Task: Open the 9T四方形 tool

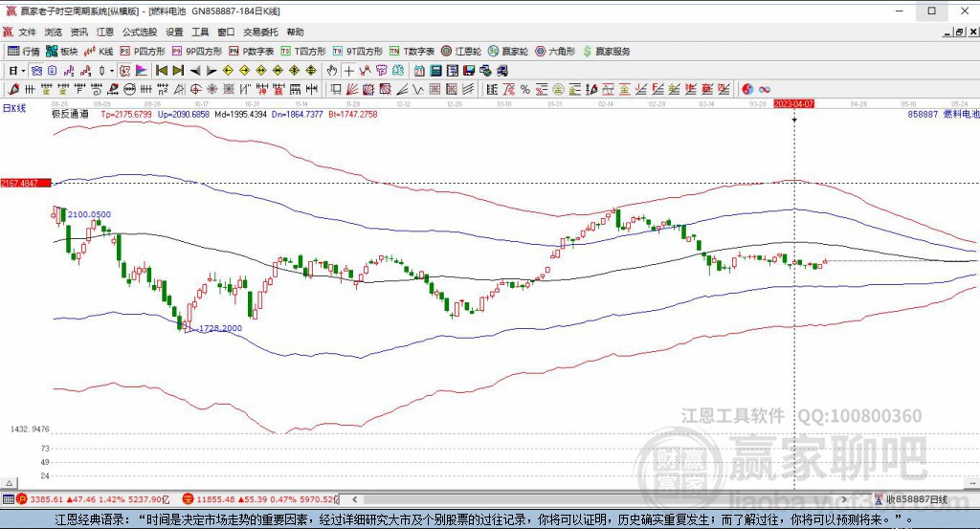Action: pyautogui.click(x=358, y=52)
